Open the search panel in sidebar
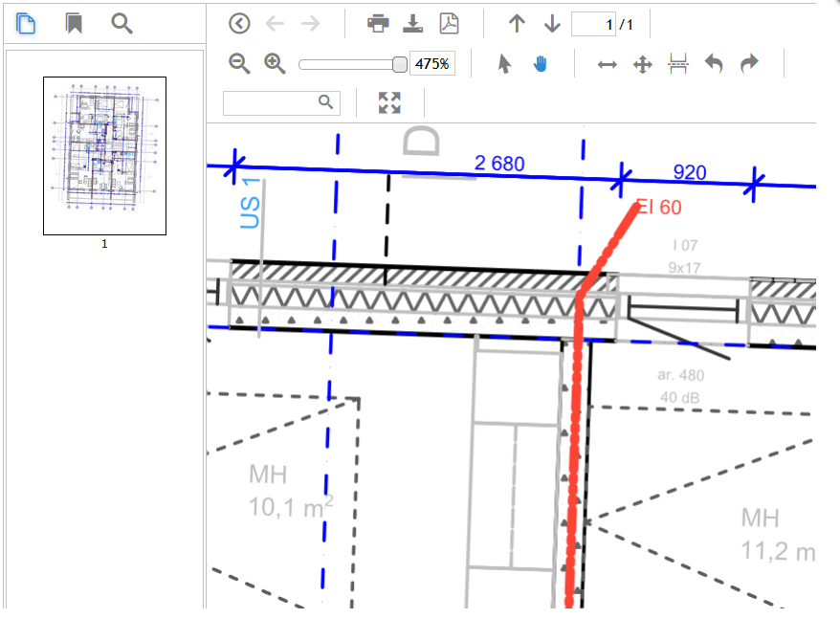The image size is (840, 619). [122, 24]
